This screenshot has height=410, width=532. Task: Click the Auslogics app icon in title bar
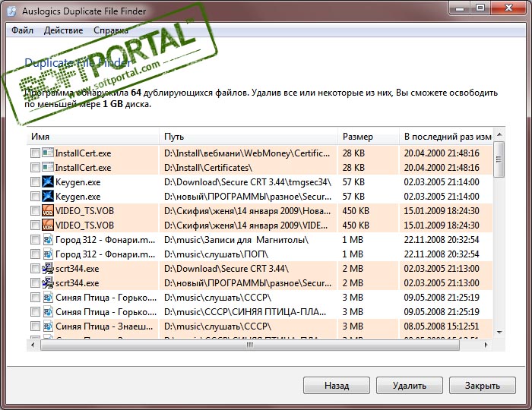pos(11,11)
